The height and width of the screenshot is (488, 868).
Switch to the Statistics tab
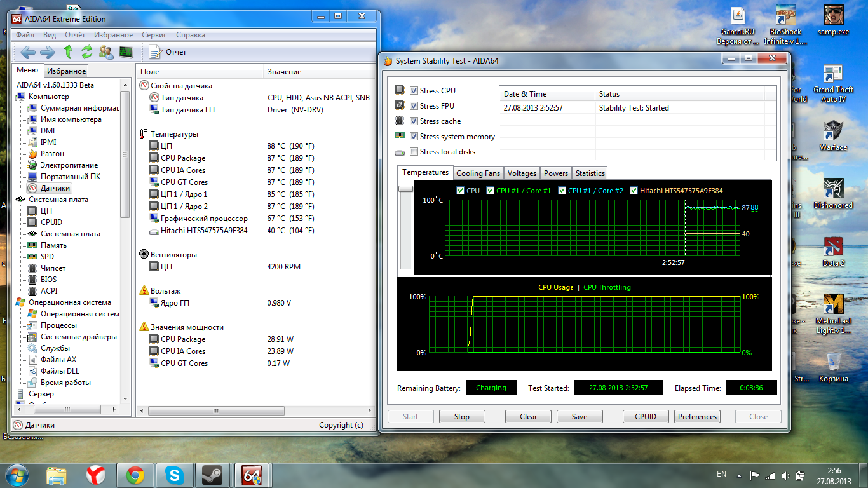pyautogui.click(x=590, y=173)
